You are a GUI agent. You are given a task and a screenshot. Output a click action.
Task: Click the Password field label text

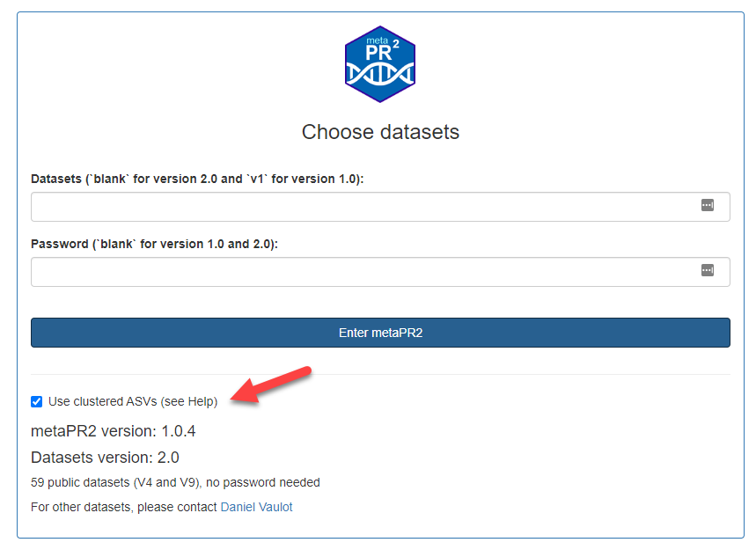pyautogui.click(x=154, y=244)
